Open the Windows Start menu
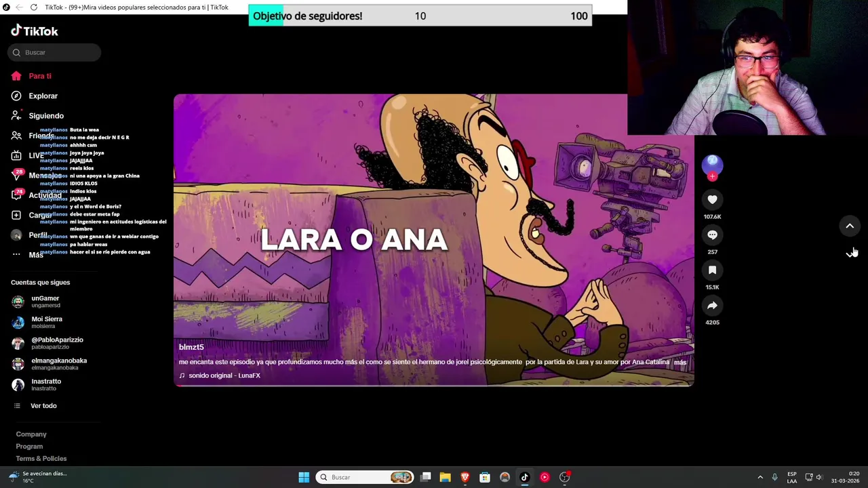The height and width of the screenshot is (488, 868). pos(304,477)
